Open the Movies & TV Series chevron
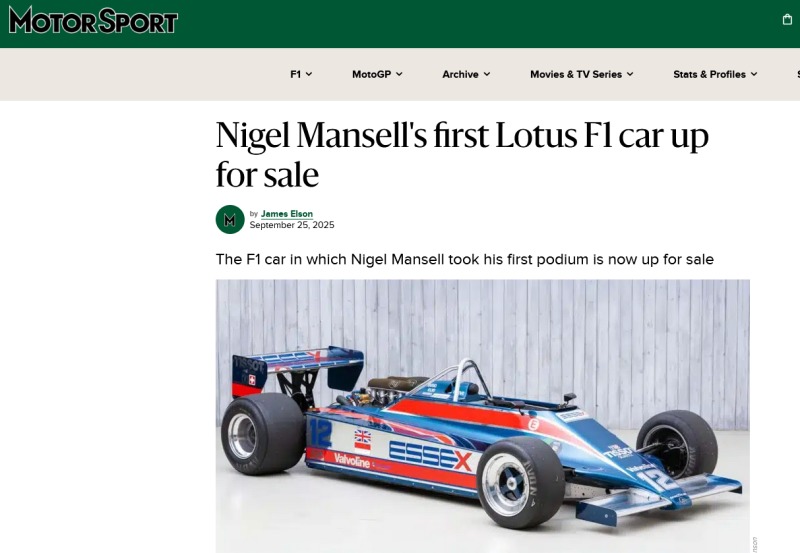The width and height of the screenshot is (800, 553). tap(630, 74)
